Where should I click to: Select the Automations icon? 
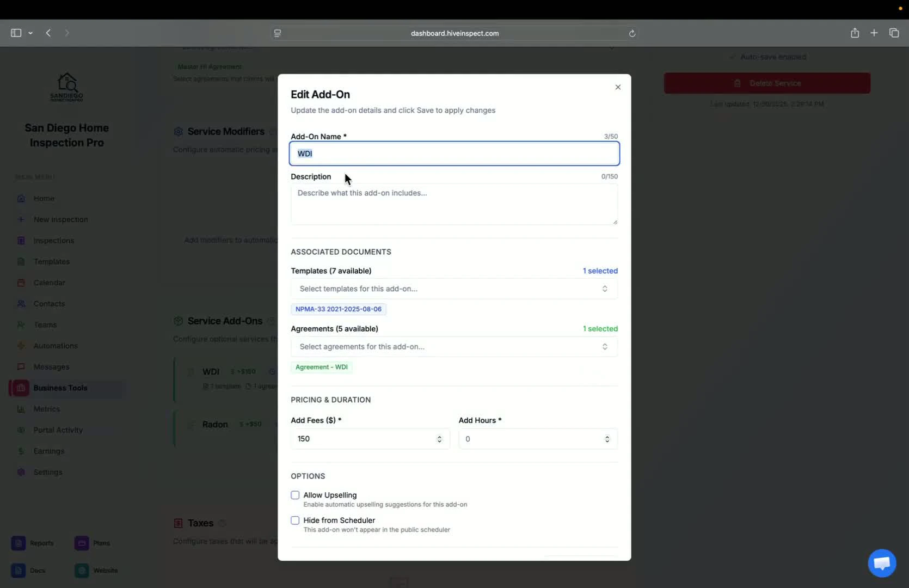[21, 346]
